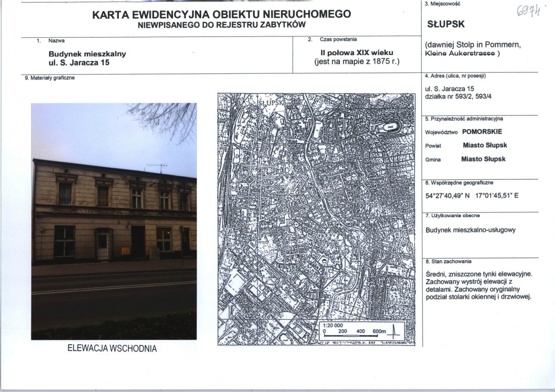Click the "Kleine Aukerstrasse )" text
The height and width of the screenshot is (392, 555).
pyautogui.click(x=462, y=53)
